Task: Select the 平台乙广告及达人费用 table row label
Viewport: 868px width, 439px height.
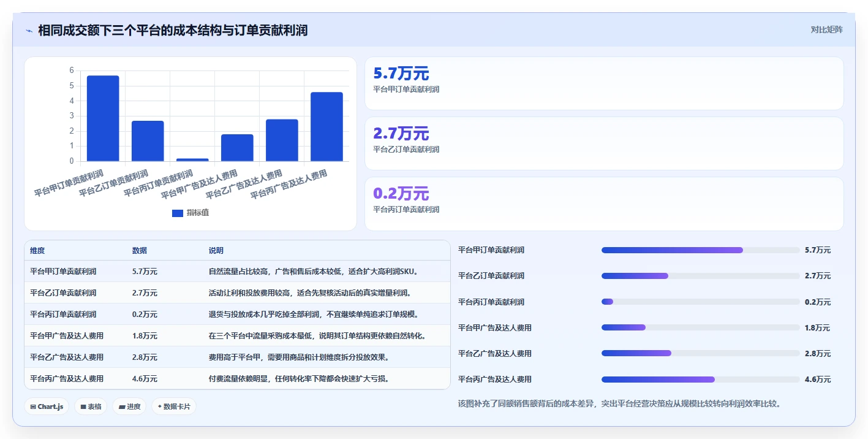Action: [x=67, y=357]
